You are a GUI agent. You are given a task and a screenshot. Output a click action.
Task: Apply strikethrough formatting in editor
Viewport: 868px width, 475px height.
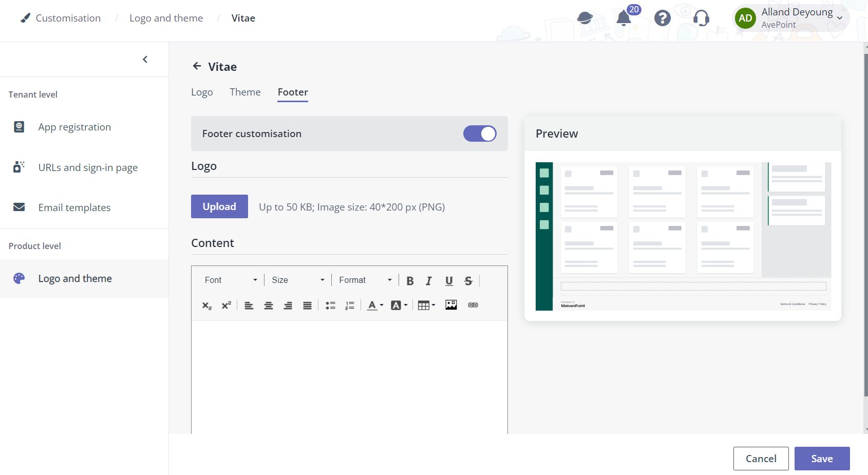point(468,280)
